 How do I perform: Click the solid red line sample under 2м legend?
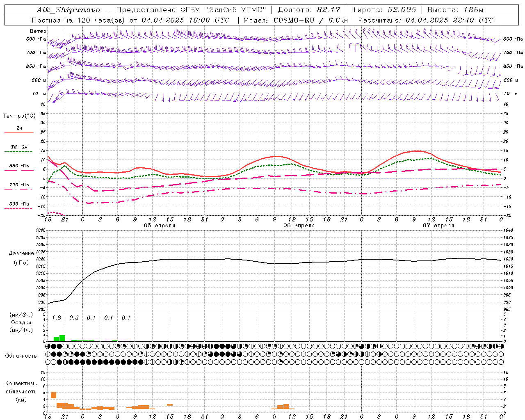[x=19, y=133]
